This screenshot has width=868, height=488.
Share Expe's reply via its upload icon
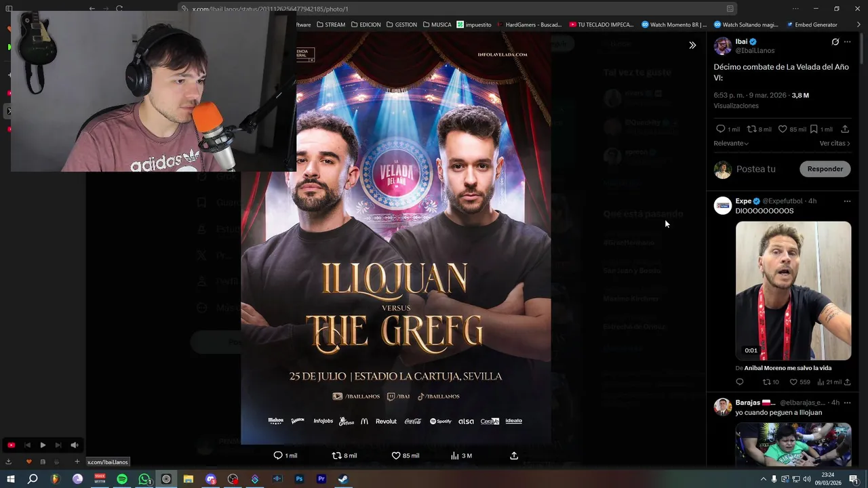(847, 382)
